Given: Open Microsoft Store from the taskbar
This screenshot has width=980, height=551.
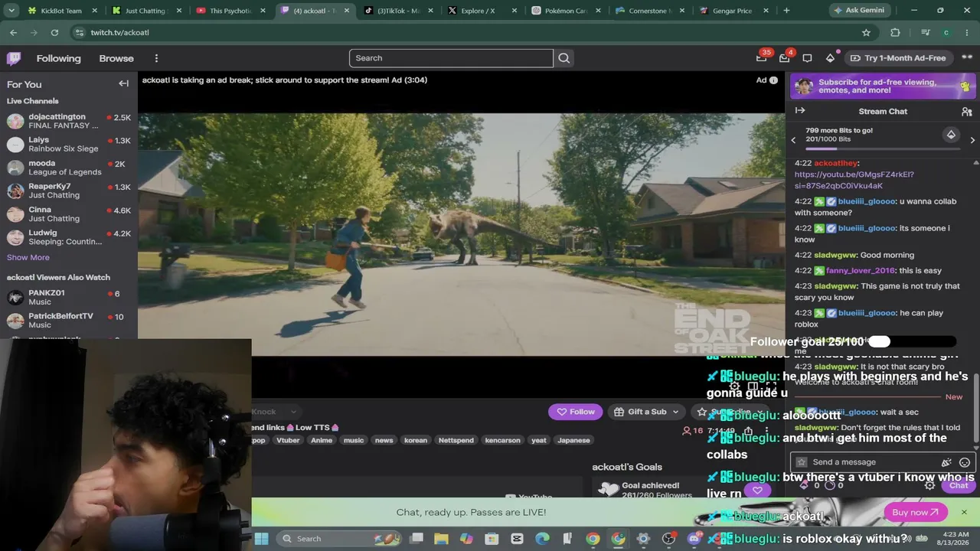Looking at the screenshot, I should pyautogui.click(x=492, y=539).
